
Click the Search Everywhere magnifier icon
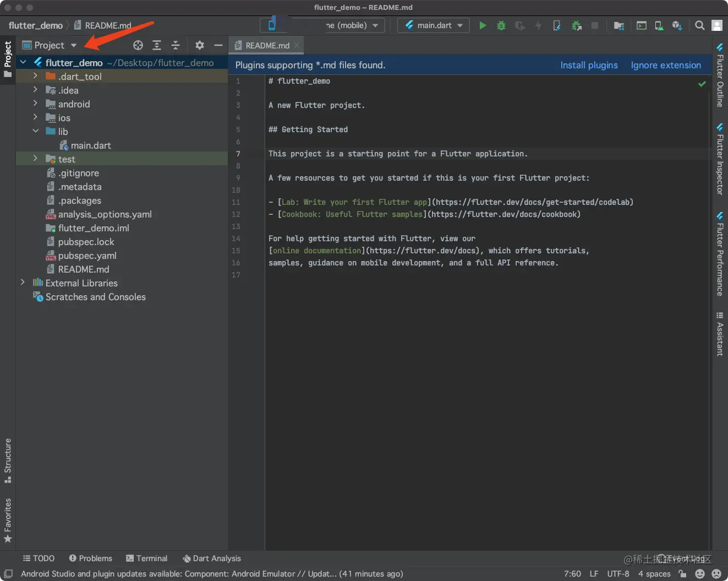[699, 25]
